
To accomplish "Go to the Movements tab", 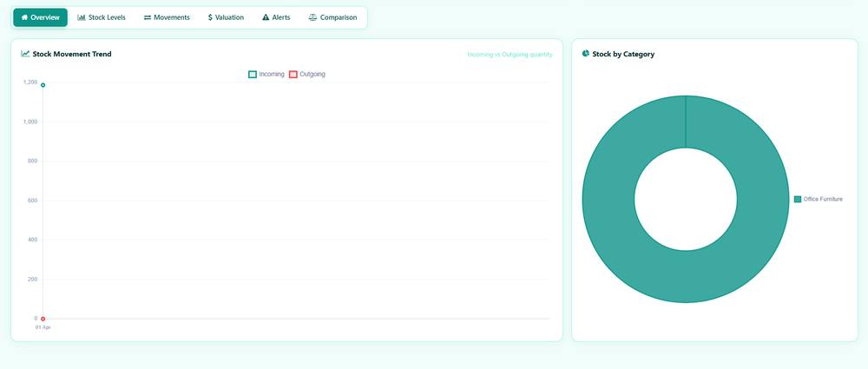I will point(167,17).
